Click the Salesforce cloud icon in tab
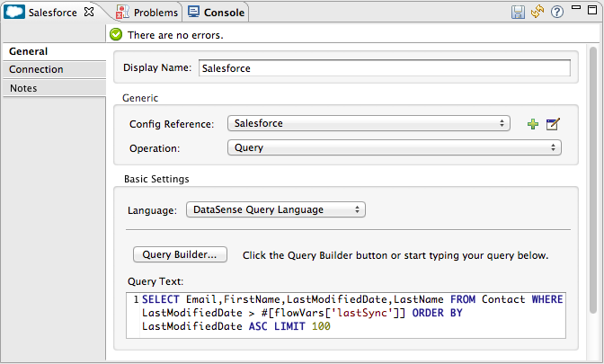This screenshot has height=364, width=604. [14, 12]
